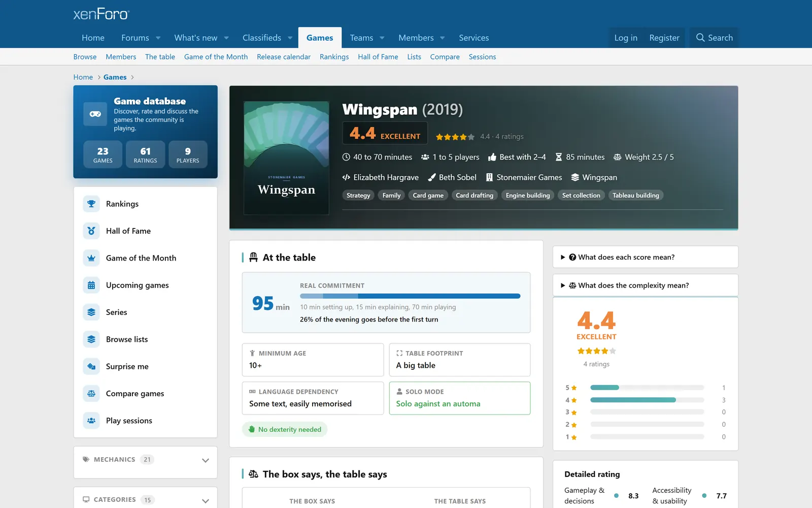
Task: Click the Play sessions people icon
Action: point(91,421)
